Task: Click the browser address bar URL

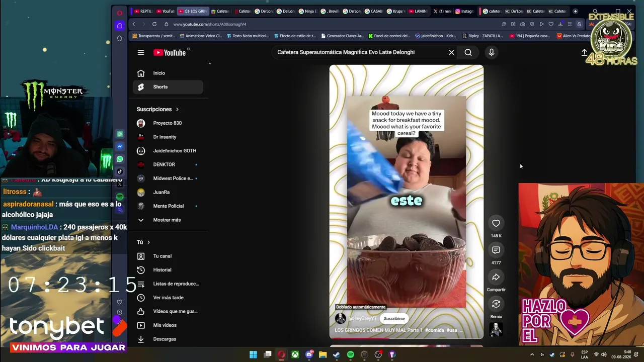Action: pos(210,24)
